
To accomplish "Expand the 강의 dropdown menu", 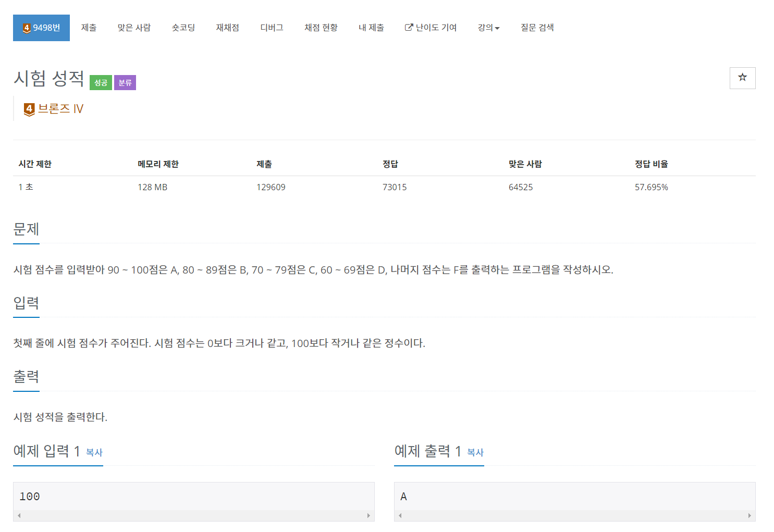I will coord(489,28).
